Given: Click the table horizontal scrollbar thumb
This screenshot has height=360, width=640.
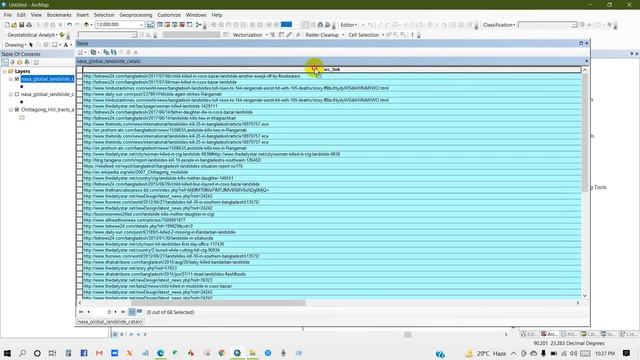Looking at the screenshot, I should [x=218, y=303].
